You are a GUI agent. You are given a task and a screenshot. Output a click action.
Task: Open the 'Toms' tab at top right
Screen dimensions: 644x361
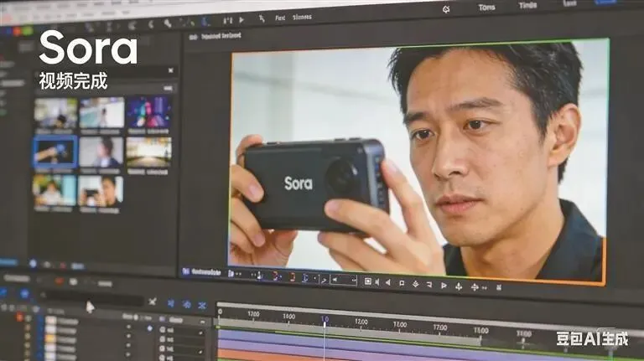tap(486, 8)
